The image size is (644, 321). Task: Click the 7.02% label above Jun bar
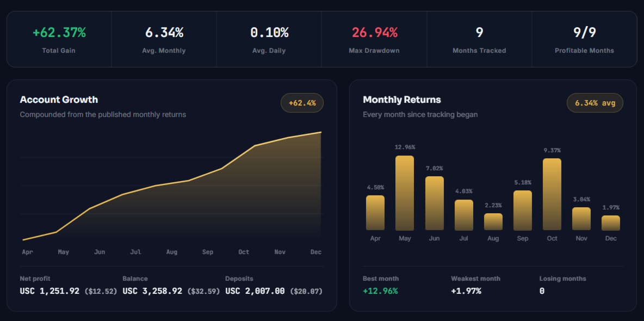[x=435, y=168]
